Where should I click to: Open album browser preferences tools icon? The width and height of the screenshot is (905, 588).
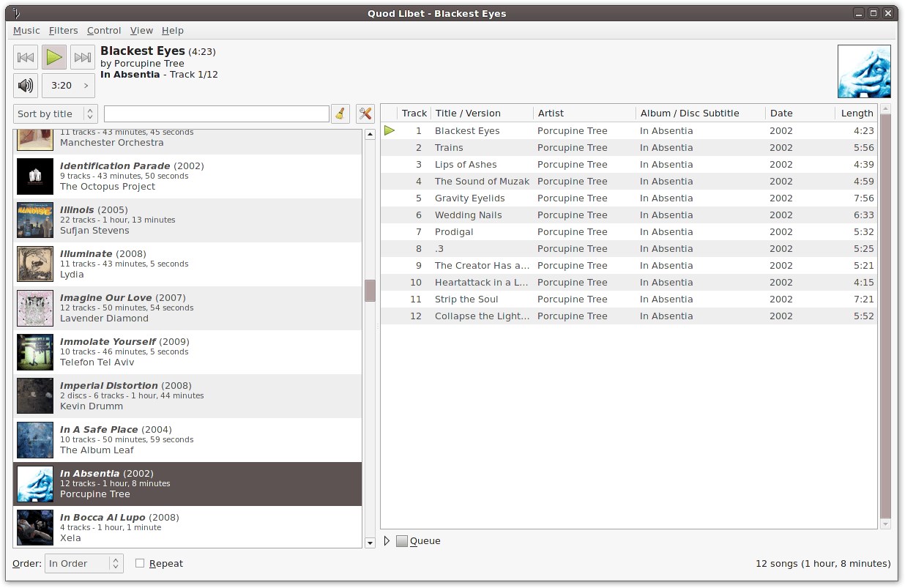click(x=365, y=113)
